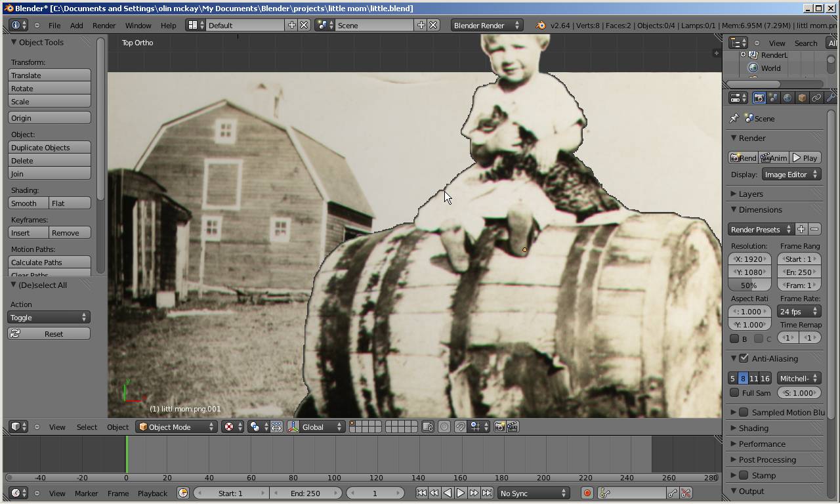Click the Calculate Paths button
Image resolution: width=840 pixels, height=504 pixels.
(x=49, y=262)
